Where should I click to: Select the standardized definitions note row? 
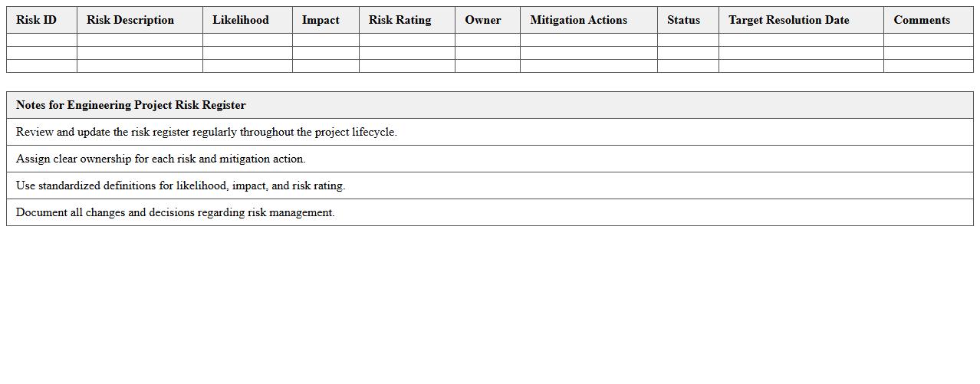(x=181, y=185)
